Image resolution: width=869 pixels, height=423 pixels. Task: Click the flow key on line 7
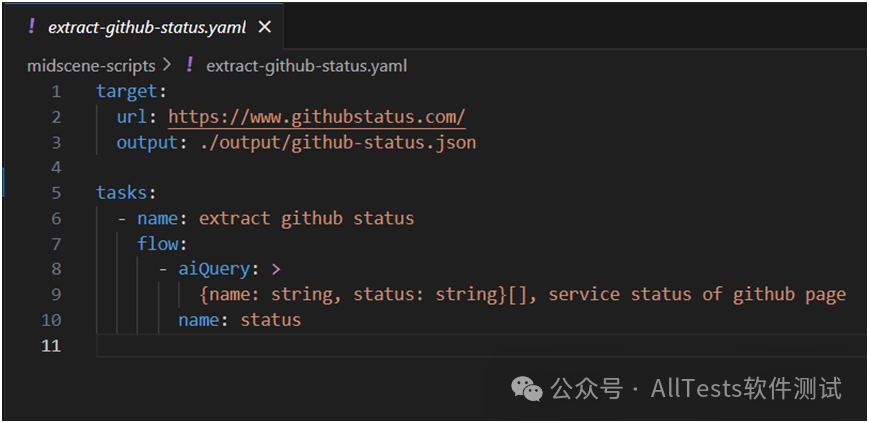(x=157, y=244)
